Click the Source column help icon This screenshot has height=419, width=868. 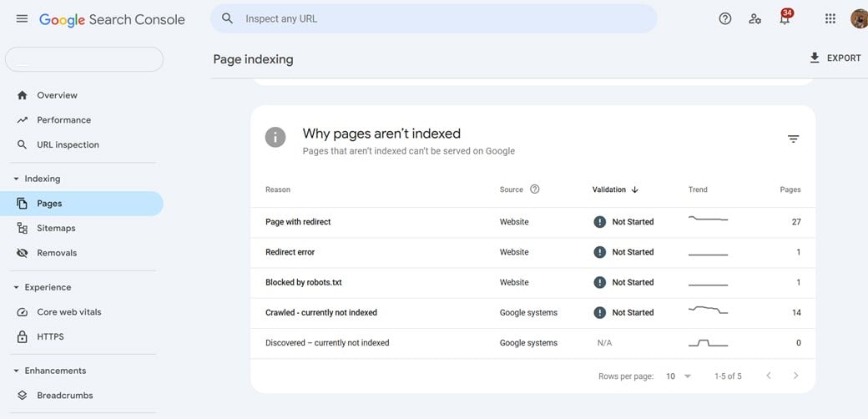tap(535, 189)
